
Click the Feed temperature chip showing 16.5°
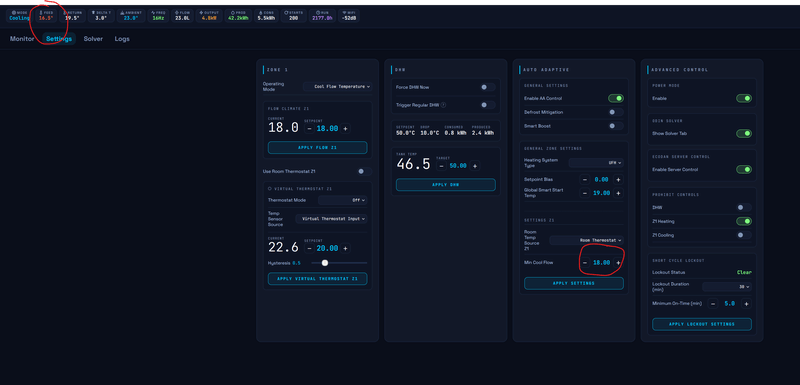click(x=46, y=15)
